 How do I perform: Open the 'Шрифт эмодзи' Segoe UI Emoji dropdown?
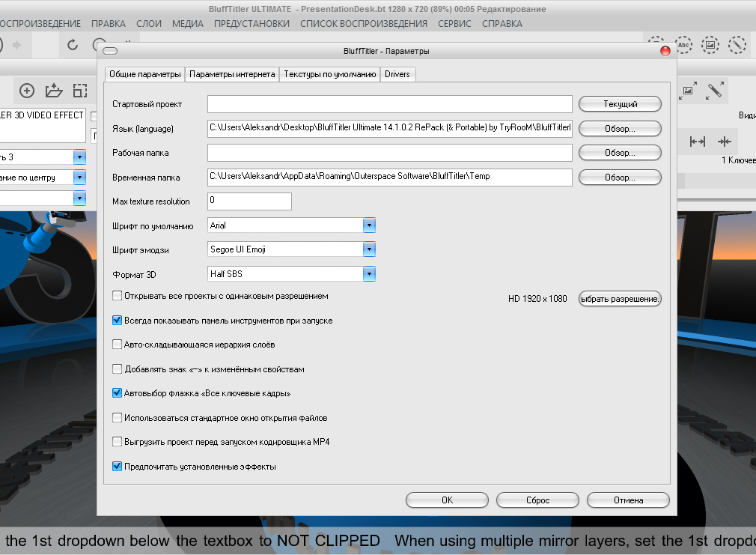[x=369, y=249]
